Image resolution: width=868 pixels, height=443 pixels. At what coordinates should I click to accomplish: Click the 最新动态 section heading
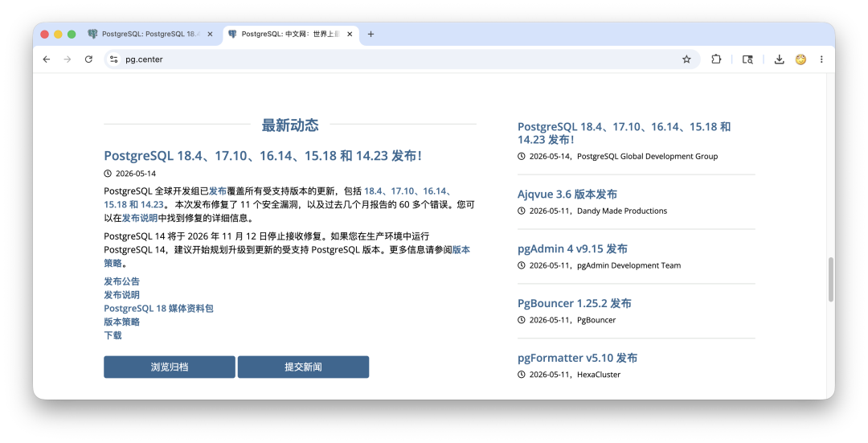(290, 125)
